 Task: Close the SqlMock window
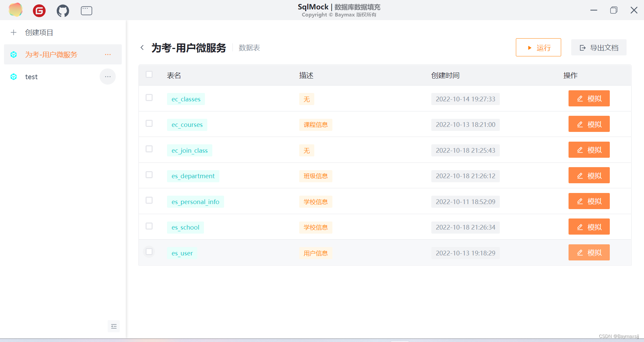[634, 10]
